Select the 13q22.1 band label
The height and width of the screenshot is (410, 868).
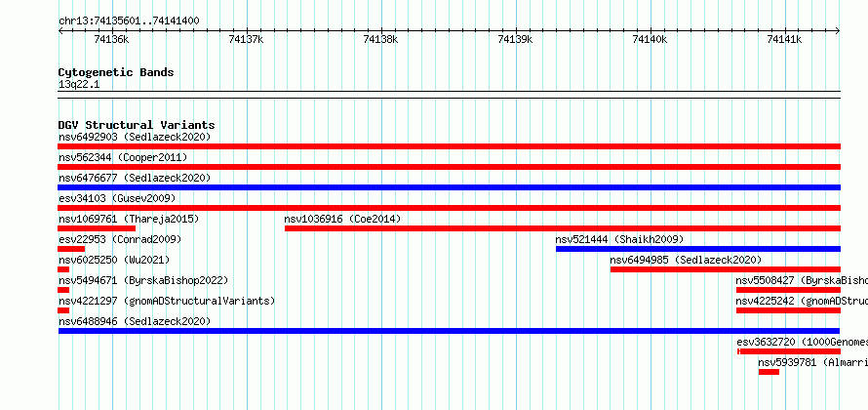pos(79,85)
